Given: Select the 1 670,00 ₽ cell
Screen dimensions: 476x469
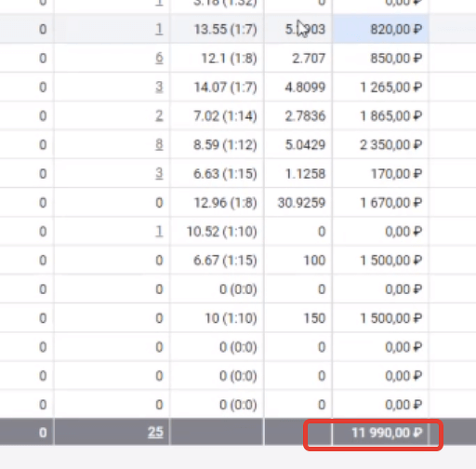Looking at the screenshot, I should click(x=380, y=203).
